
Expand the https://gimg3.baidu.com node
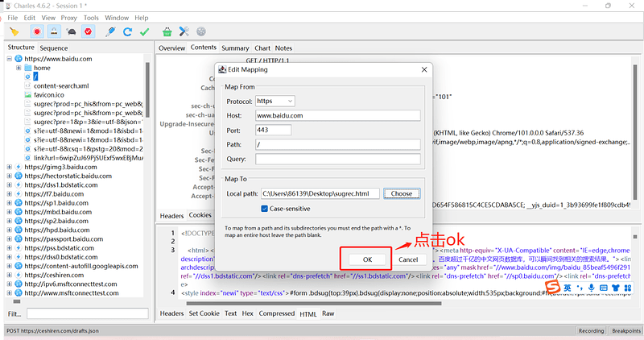[9, 167]
